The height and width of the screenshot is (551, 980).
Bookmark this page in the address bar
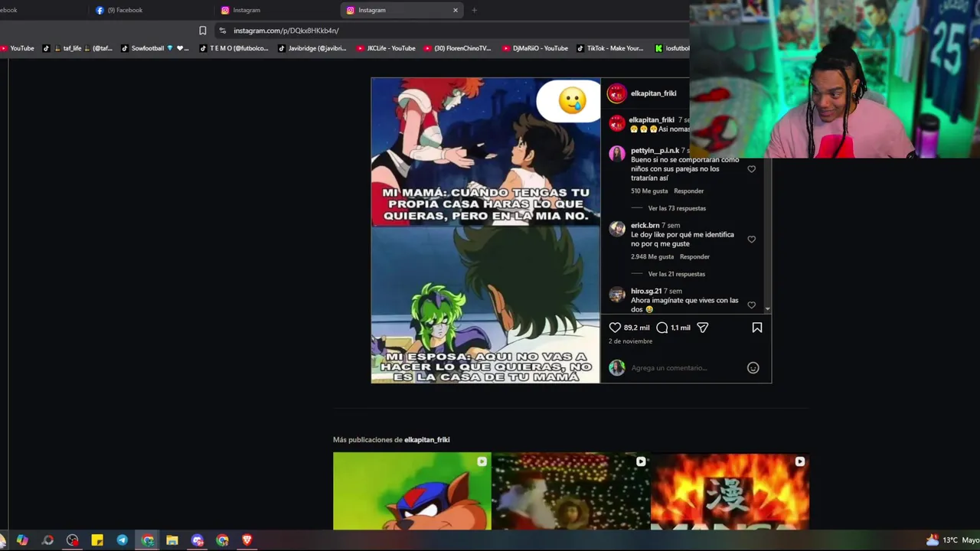point(203,31)
